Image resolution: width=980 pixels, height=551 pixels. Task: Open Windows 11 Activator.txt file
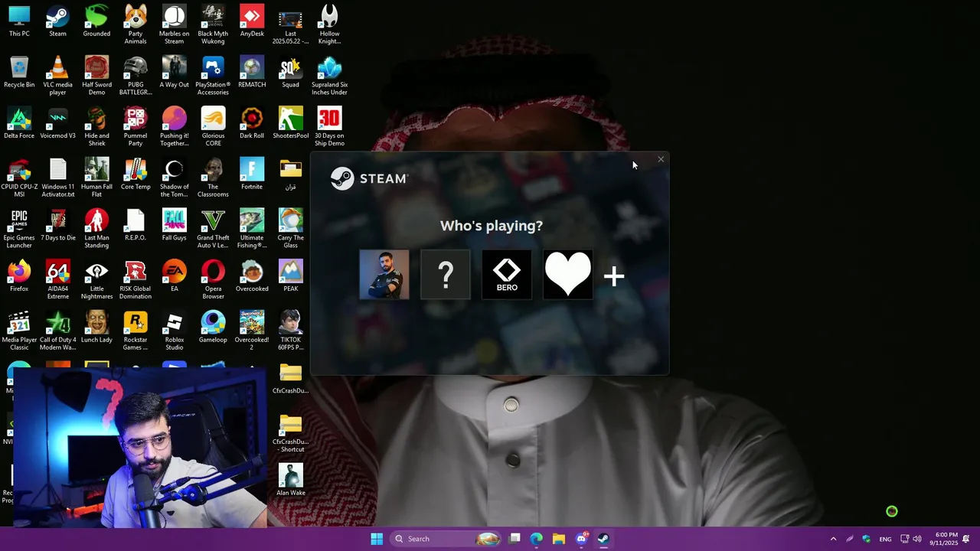point(57,178)
